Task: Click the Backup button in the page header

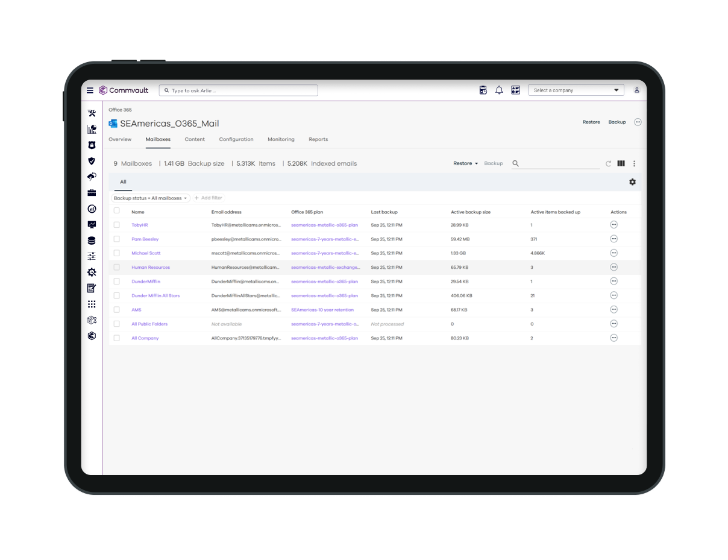Action: [617, 122]
